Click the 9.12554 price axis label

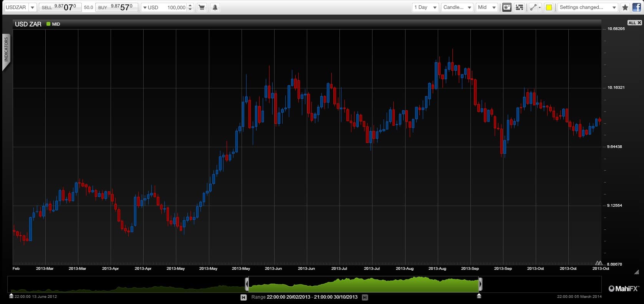click(614, 205)
